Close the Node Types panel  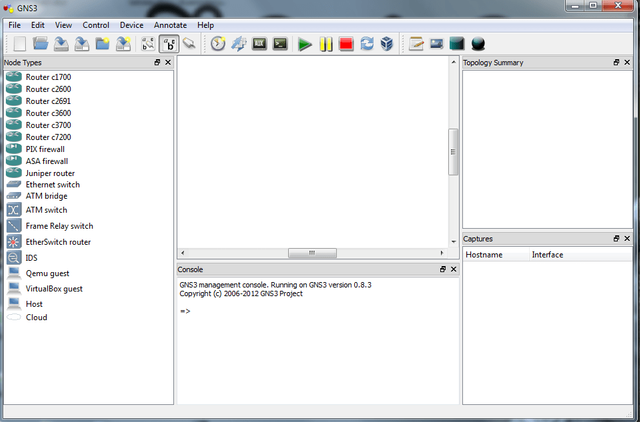(x=168, y=62)
